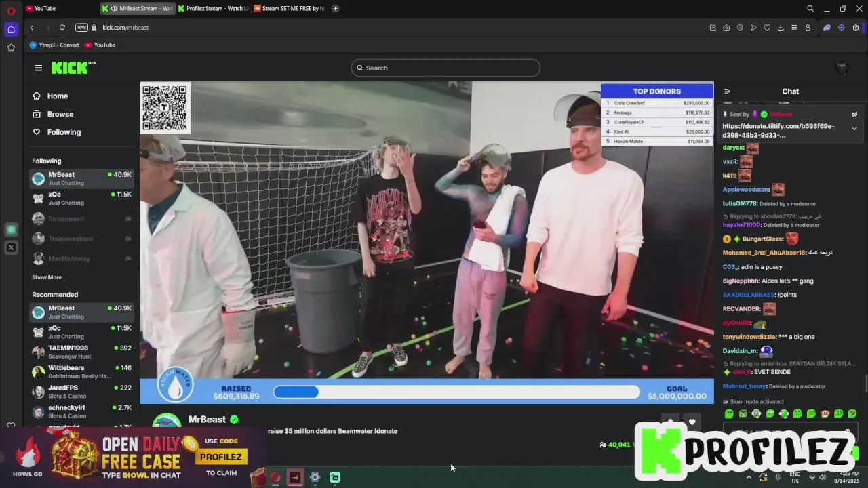This screenshot has height=488, width=868.
Task: Open MrBeast in the Following list
Action: click(81, 178)
